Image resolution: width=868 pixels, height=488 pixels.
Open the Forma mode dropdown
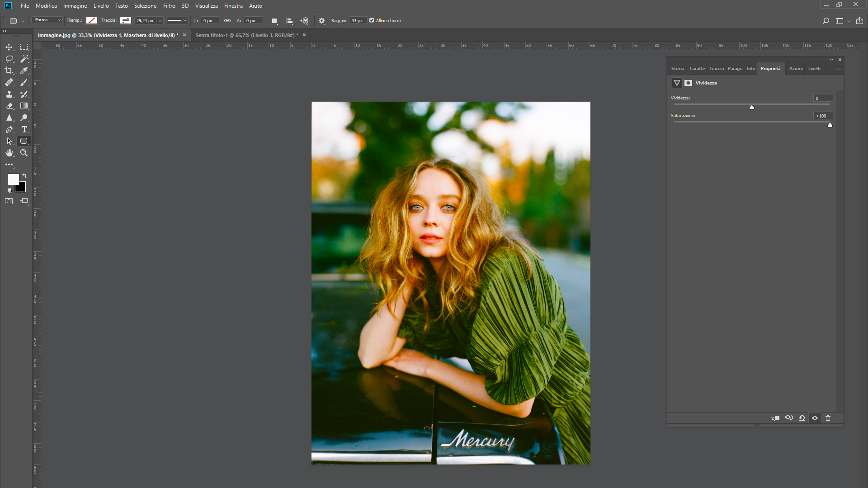[x=47, y=20]
